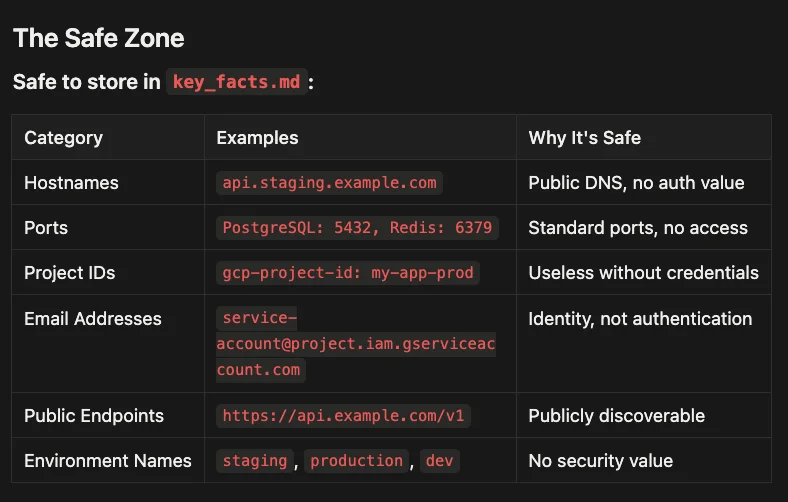The height and width of the screenshot is (502, 788).
Task: Open the https://api.example.com/v1 endpoint URL
Action: (343, 416)
